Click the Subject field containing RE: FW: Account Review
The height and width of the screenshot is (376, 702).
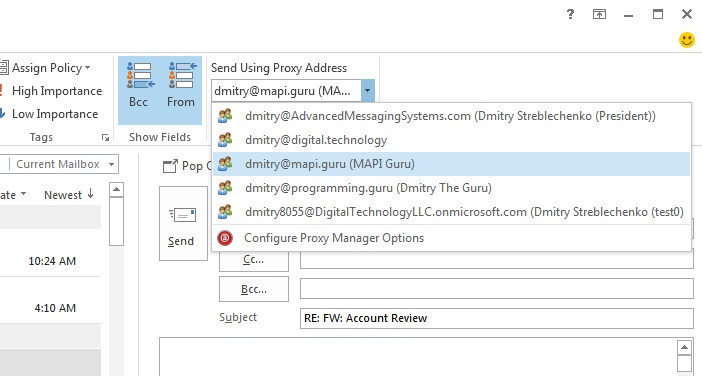coord(497,318)
